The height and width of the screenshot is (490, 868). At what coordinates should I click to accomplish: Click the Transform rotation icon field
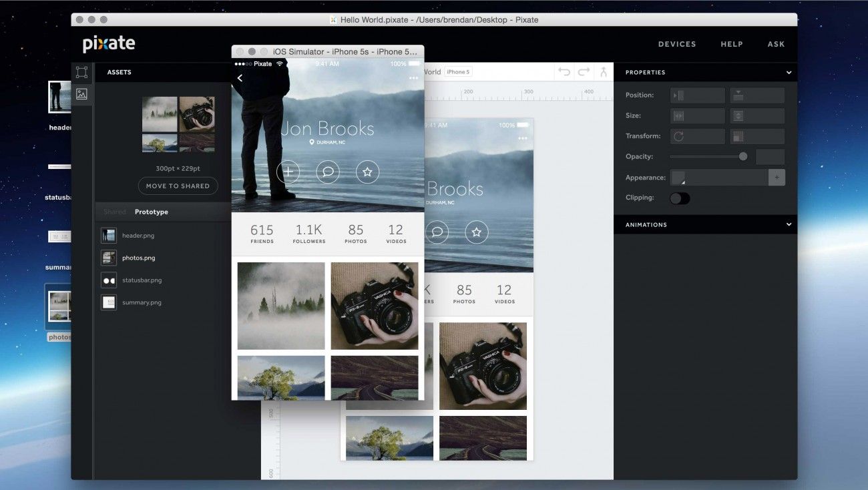[x=697, y=136]
